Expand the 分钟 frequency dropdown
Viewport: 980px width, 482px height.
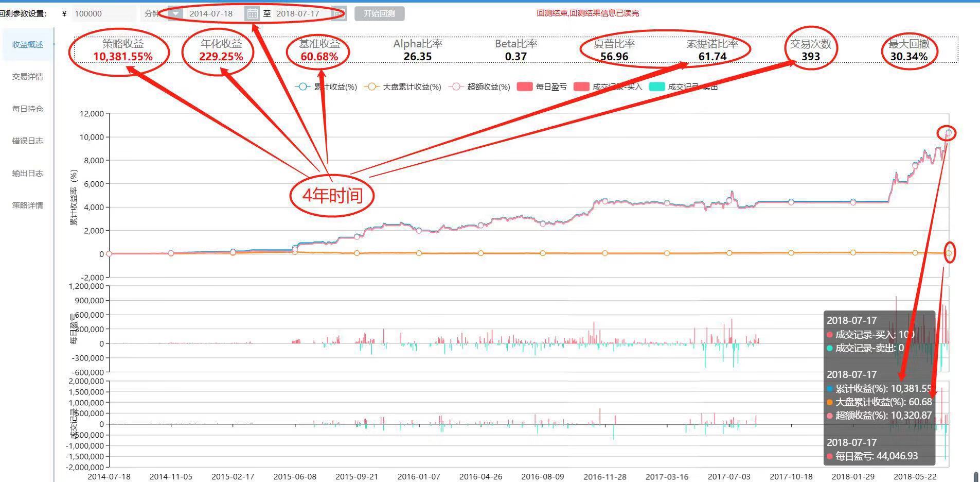click(175, 14)
